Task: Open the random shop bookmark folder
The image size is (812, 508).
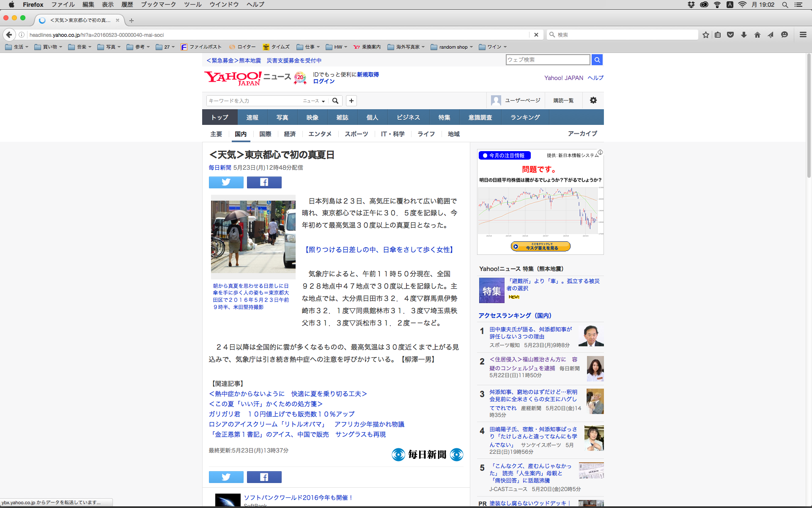Action: click(x=452, y=47)
